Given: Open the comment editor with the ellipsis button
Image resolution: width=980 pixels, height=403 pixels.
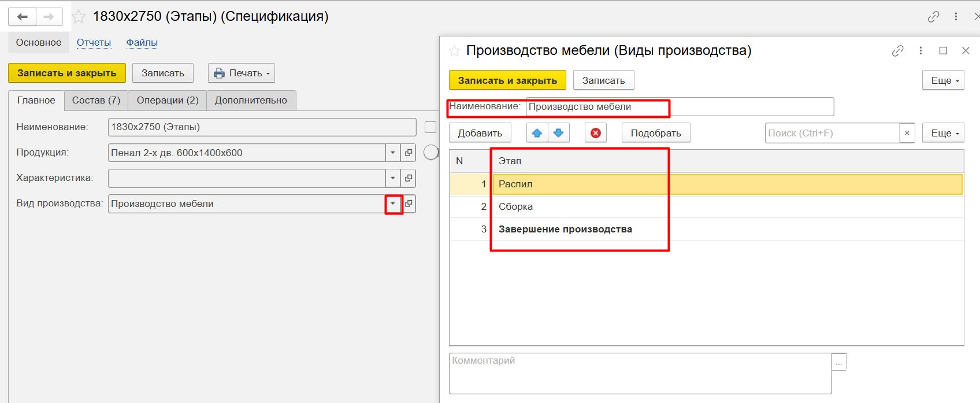Looking at the screenshot, I should tap(839, 362).
